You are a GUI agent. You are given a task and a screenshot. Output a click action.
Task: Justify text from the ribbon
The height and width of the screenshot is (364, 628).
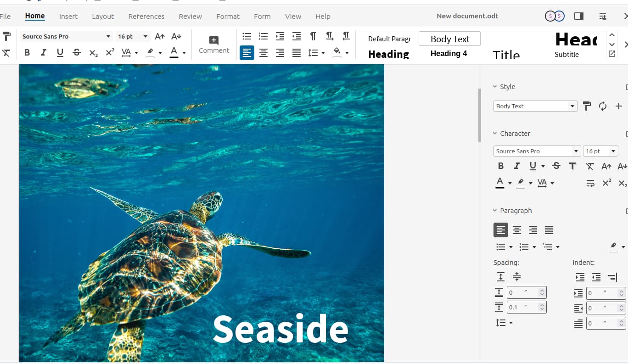(x=297, y=53)
